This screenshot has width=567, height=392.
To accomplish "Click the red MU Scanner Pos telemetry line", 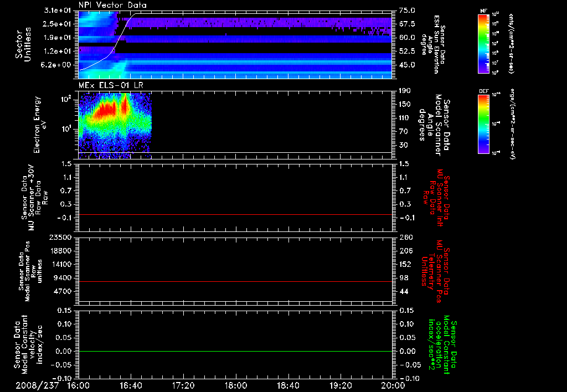I will tap(235, 281).
